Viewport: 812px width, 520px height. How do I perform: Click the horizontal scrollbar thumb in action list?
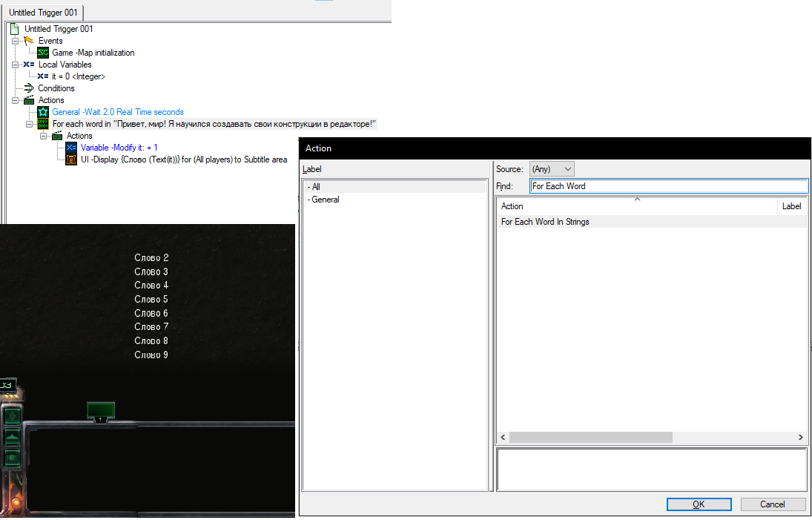point(591,438)
